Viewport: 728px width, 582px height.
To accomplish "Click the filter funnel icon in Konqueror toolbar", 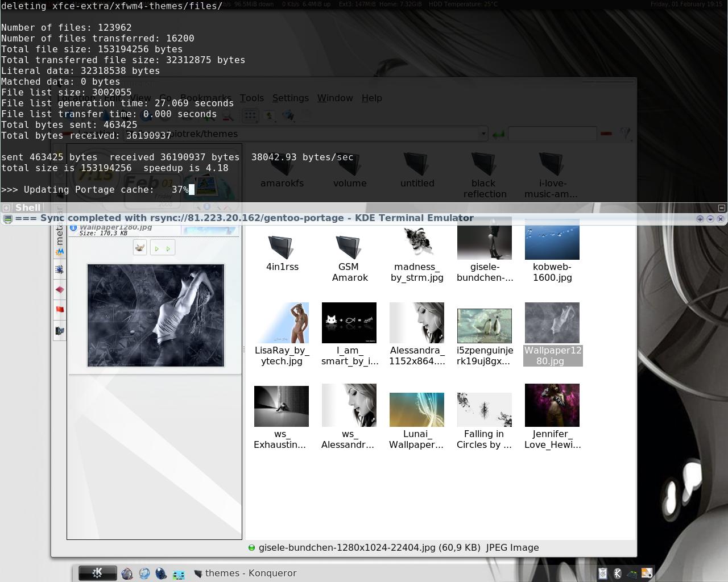I will click(626, 134).
